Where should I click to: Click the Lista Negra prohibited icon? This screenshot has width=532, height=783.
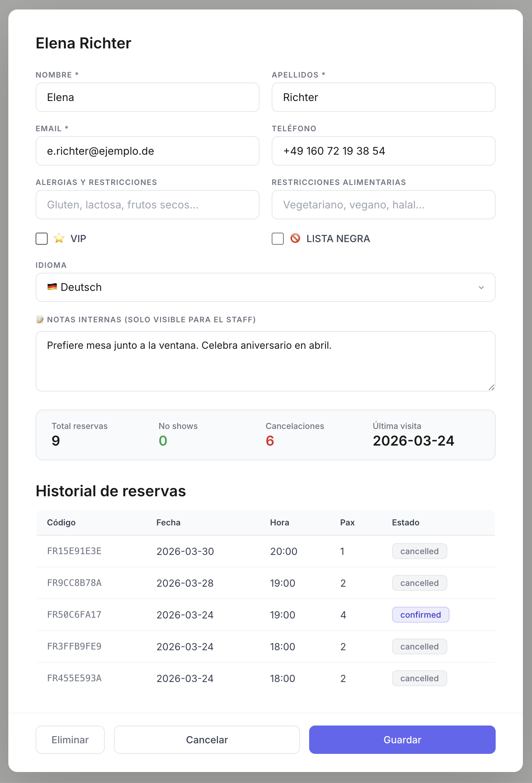(295, 238)
